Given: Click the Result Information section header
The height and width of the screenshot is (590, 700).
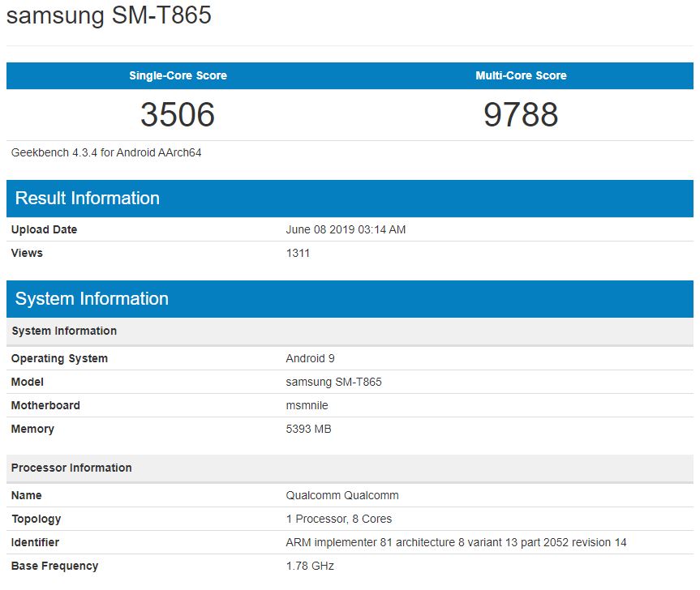Looking at the screenshot, I should point(88,199).
